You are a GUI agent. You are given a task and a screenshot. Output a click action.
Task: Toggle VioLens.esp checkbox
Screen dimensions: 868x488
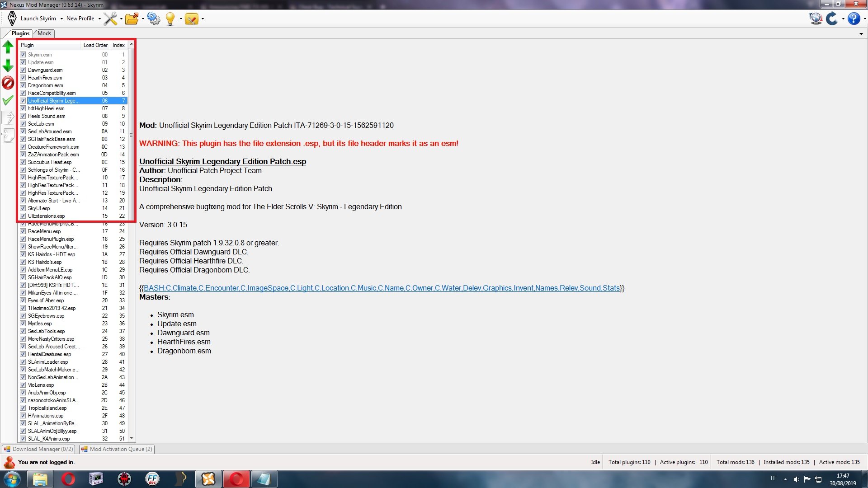[x=23, y=385]
